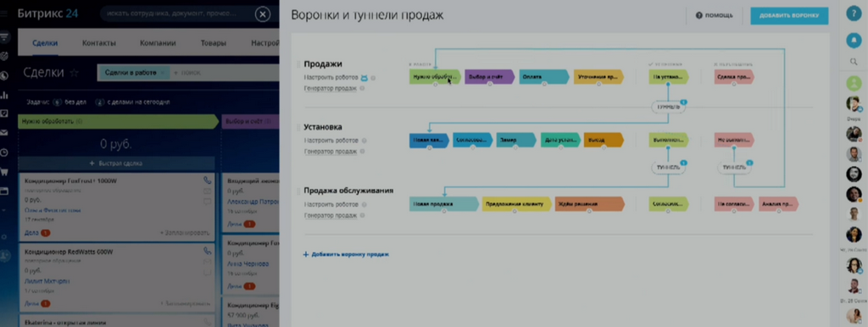868x327 pixels.
Task: Open the clock icon above the cart in left sidebar
Action: point(4,152)
